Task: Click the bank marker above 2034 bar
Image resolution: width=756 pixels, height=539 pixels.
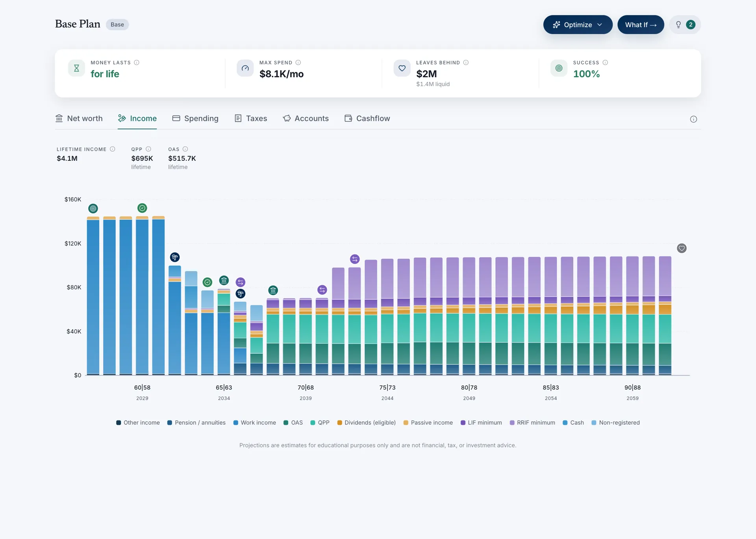Action: click(x=224, y=281)
